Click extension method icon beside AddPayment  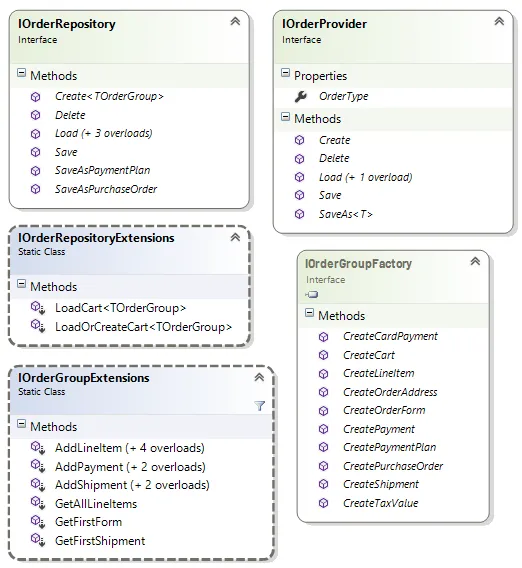38,466
